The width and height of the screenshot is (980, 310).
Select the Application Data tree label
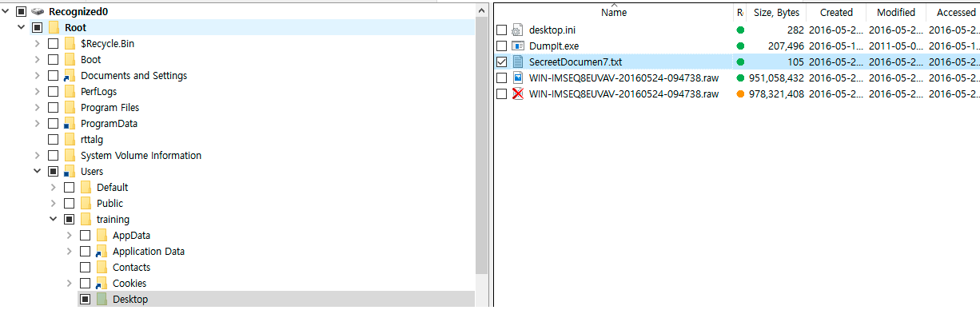pos(149,252)
